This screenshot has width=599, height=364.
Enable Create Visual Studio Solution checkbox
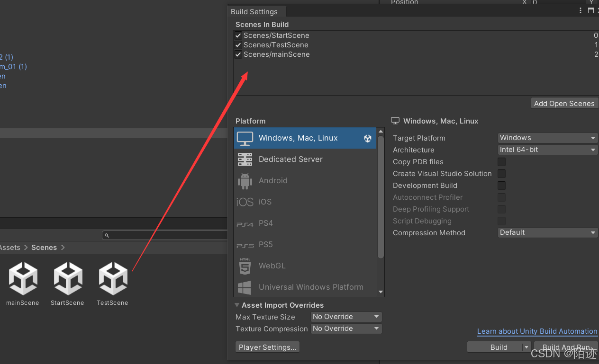501,174
